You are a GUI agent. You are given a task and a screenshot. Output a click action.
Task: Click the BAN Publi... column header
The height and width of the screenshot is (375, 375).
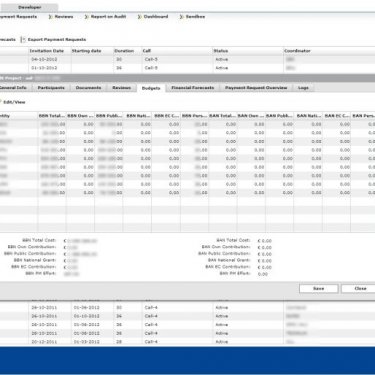click(x=280, y=116)
